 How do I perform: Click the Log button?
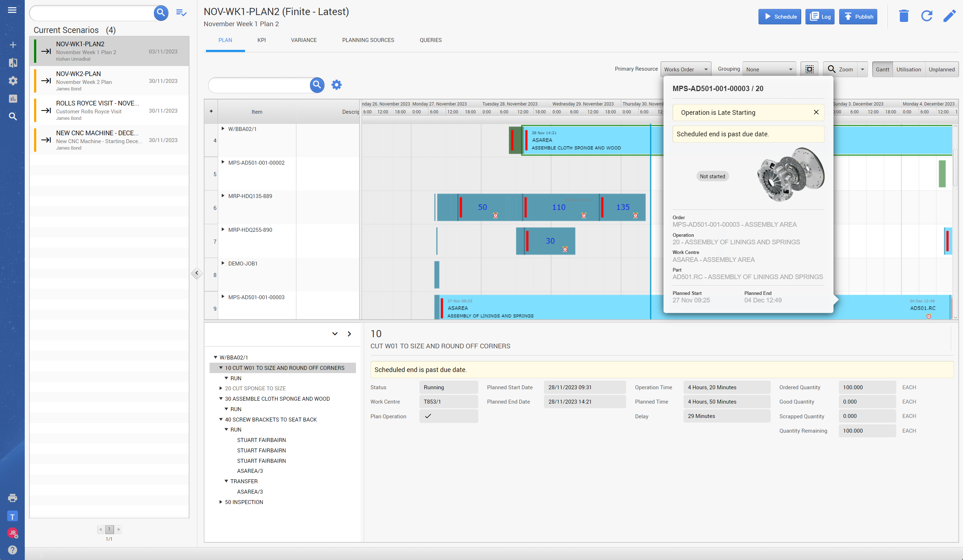click(820, 17)
